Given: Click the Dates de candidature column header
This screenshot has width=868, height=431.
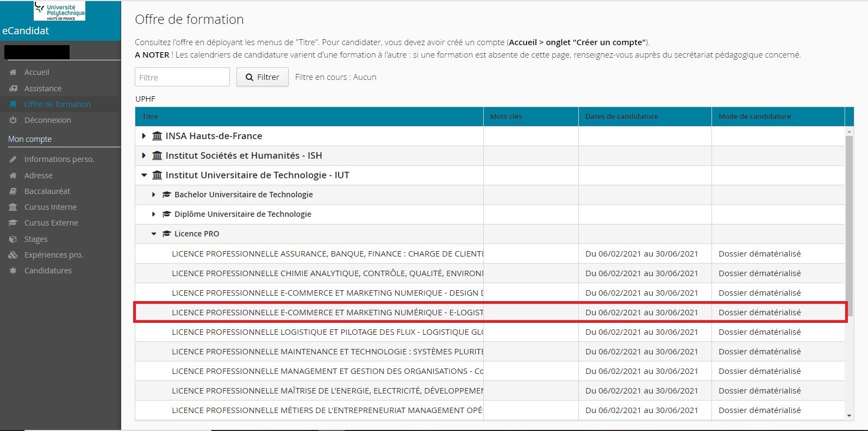Looking at the screenshot, I should point(645,116).
